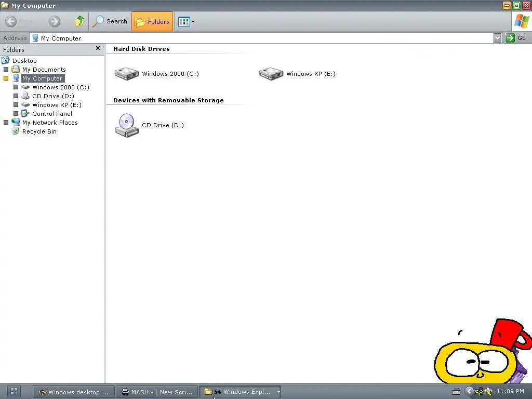Switch to Windows desktop taskbar item

click(x=74, y=392)
